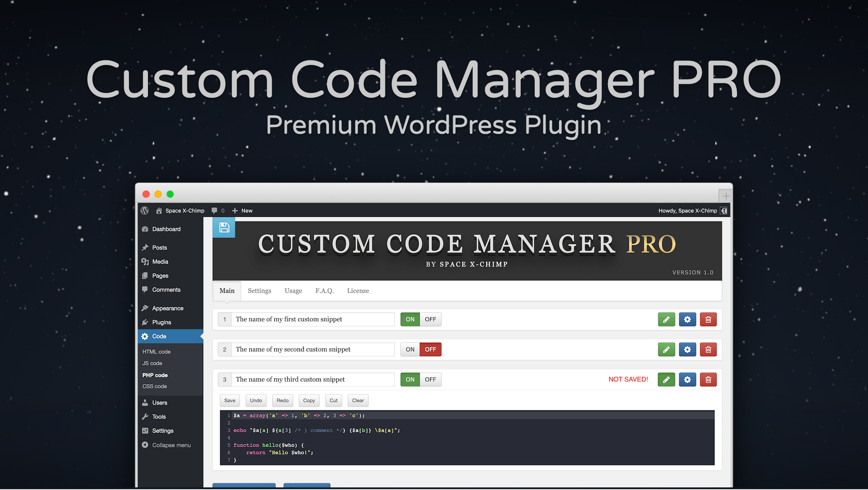Switch to the Settings tab

[259, 291]
